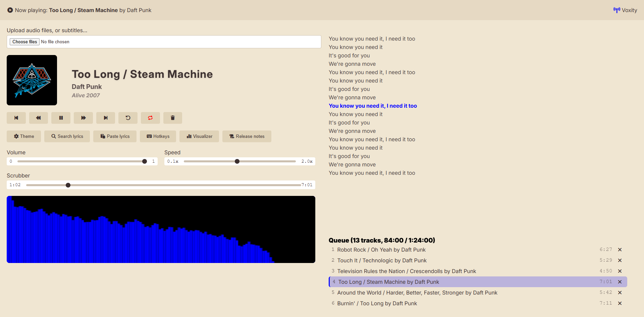Skip to the next track

point(106,118)
